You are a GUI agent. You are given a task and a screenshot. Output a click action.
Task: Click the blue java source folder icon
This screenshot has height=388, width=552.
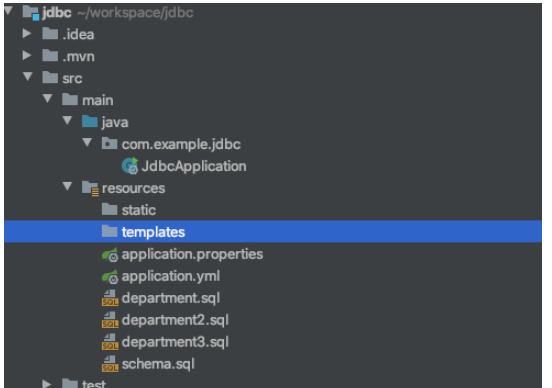point(90,122)
